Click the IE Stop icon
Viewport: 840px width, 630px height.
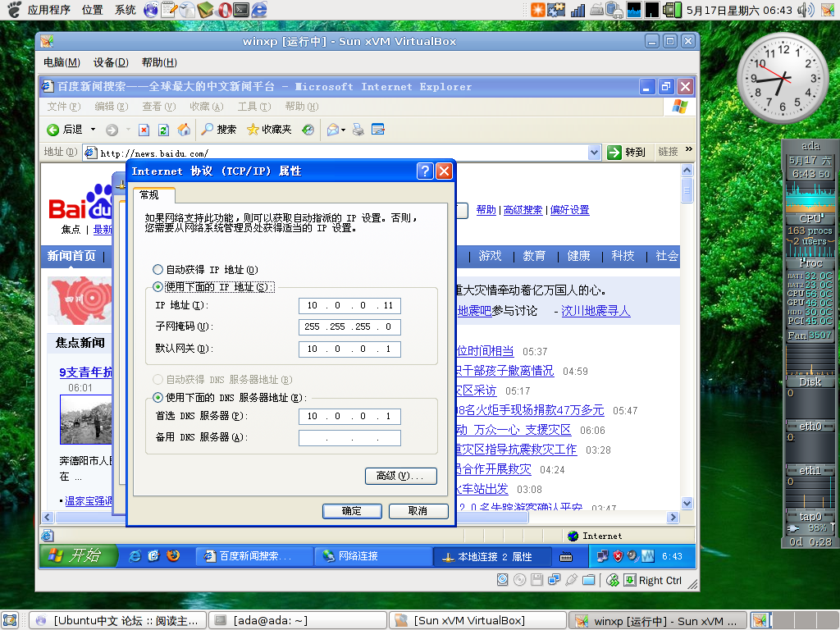tap(144, 130)
